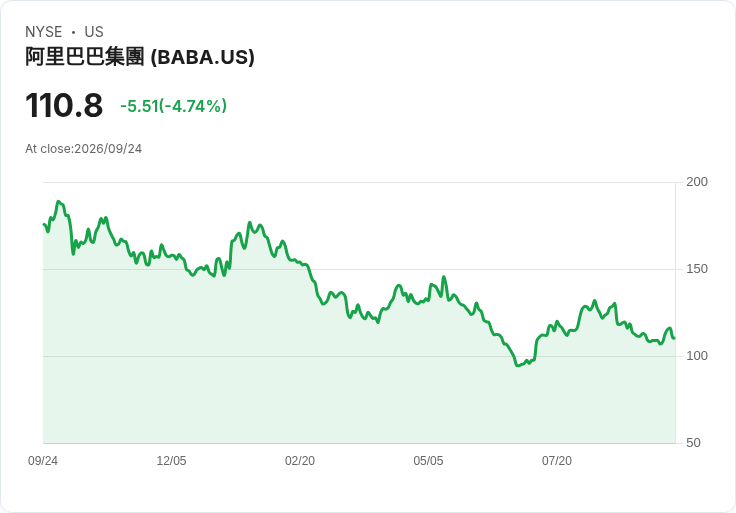The width and height of the screenshot is (736, 513).
Task: Click the 200 y-axis price label
Action: click(697, 182)
